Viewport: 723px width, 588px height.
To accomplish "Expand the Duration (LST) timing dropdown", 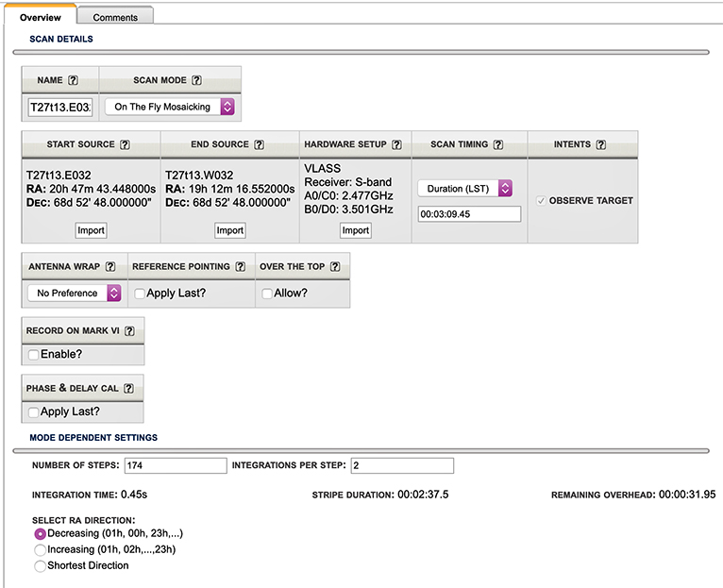I will [x=465, y=189].
